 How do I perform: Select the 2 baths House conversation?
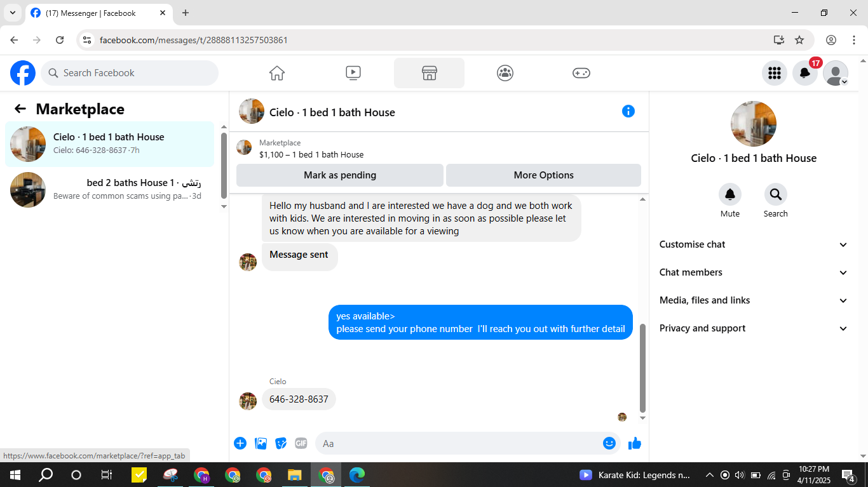[x=110, y=190]
